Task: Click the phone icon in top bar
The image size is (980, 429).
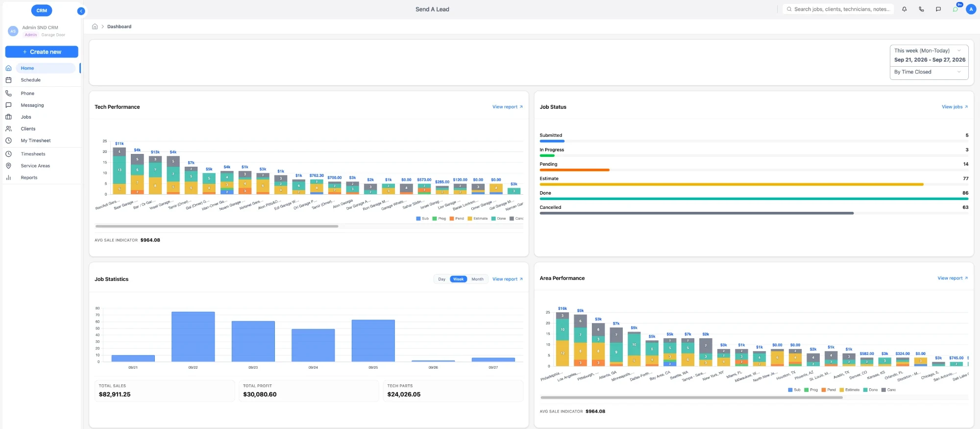Action: pos(921,9)
